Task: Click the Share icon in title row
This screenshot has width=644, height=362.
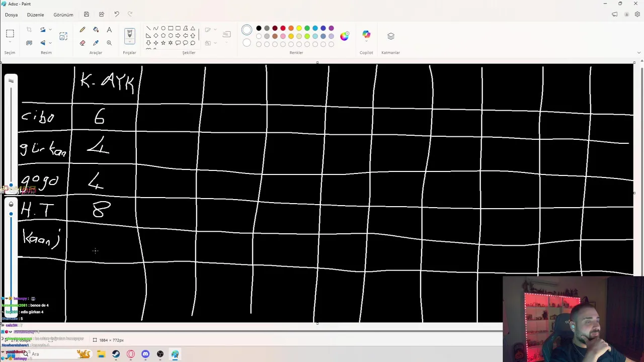Action: point(102,15)
